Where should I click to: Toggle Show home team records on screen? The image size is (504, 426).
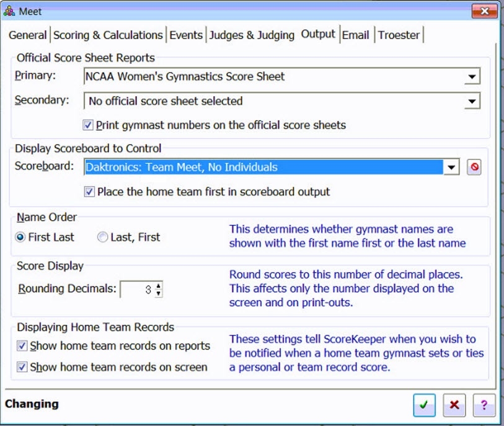pyautogui.click(x=22, y=367)
